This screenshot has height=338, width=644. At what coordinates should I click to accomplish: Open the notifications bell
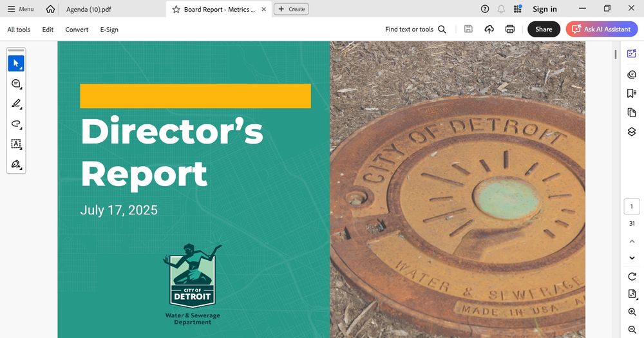(501, 9)
